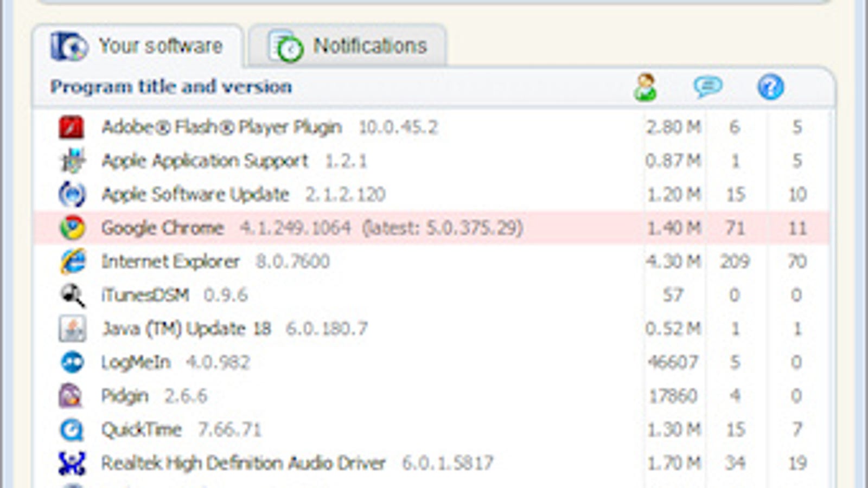868x488 pixels.
Task: Click the QuickTime icon
Action: [72, 429]
